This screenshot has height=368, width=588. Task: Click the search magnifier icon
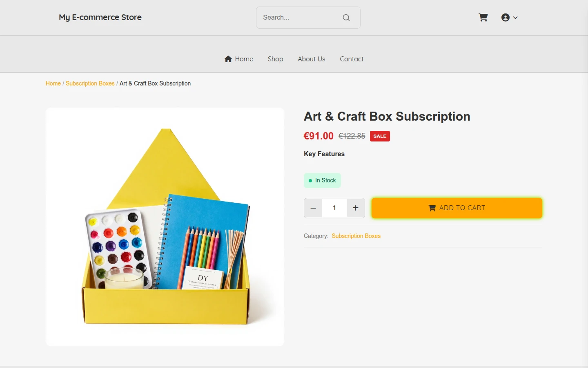pos(346,18)
